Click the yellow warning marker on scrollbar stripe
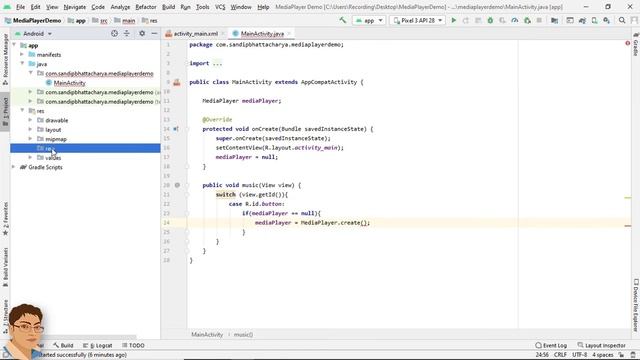The width and height of the screenshot is (640, 360). (628, 198)
